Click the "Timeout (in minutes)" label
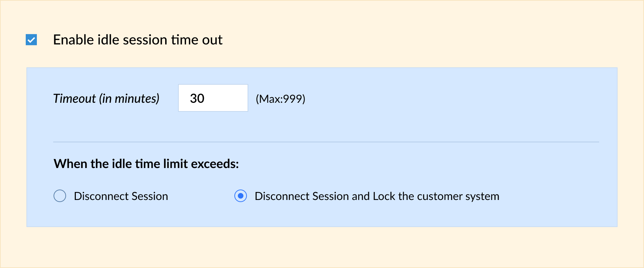 (x=106, y=99)
